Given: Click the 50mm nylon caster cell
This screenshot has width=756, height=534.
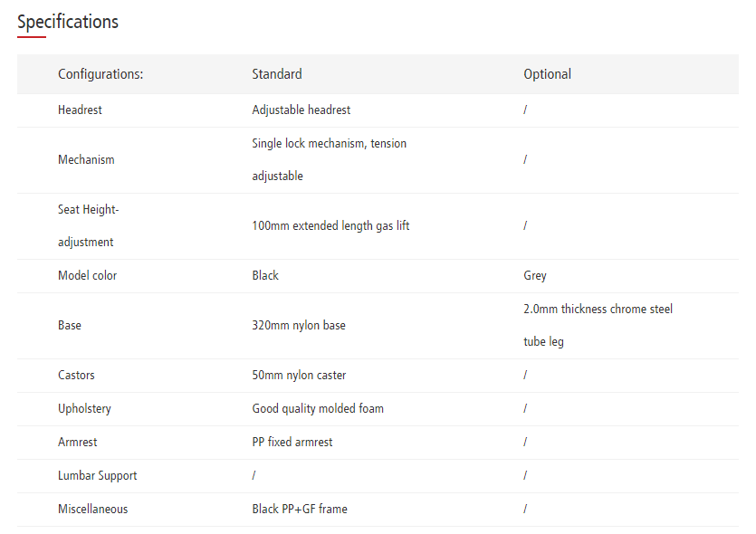Looking at the screenshot, I should (x=299, y=375).
